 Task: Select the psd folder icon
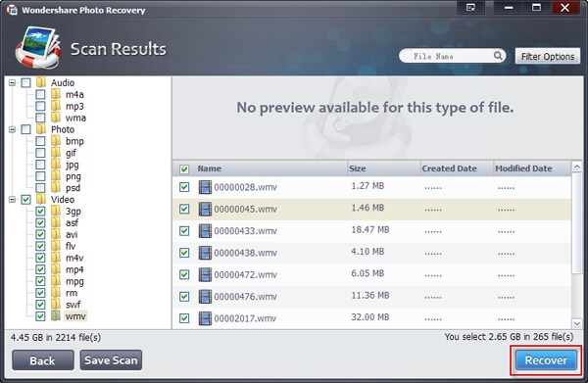pos(56,187)
